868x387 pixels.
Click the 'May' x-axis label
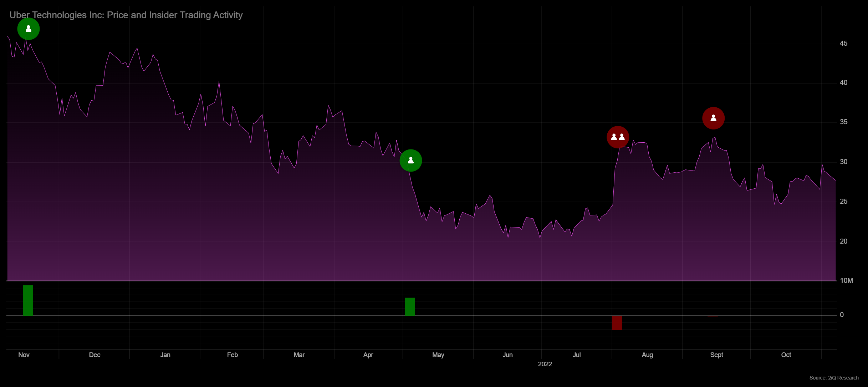438,355
